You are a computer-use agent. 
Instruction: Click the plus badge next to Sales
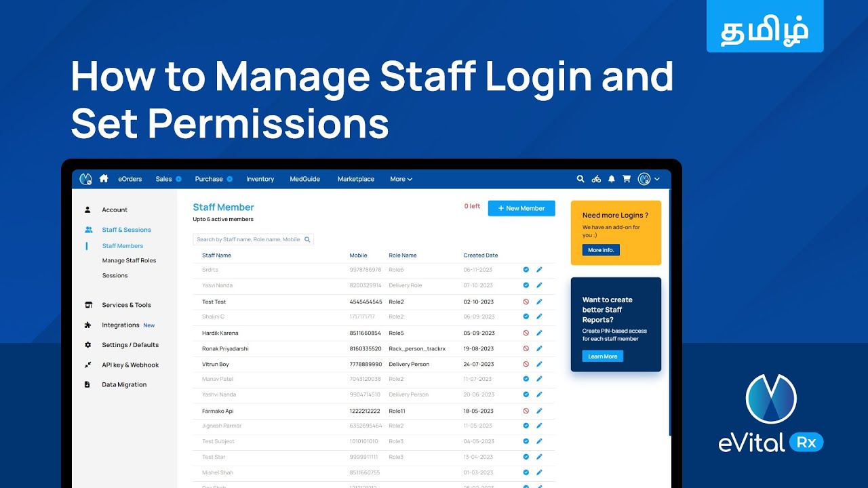click(x=178, y=179)
